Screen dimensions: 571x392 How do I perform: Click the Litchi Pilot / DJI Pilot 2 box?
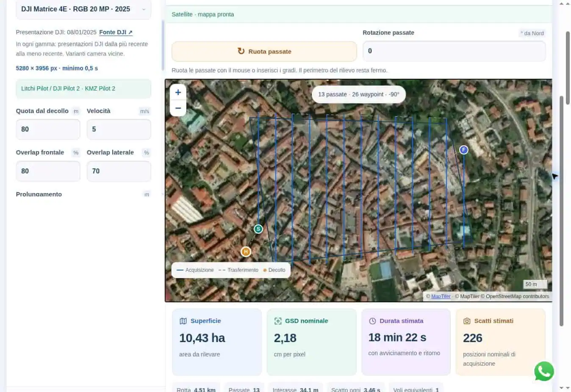(83, 88)
